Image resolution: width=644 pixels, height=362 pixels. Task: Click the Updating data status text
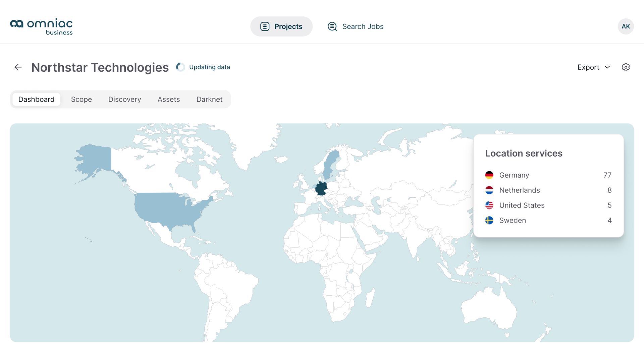pyautogui.click(x=209, y=67)
